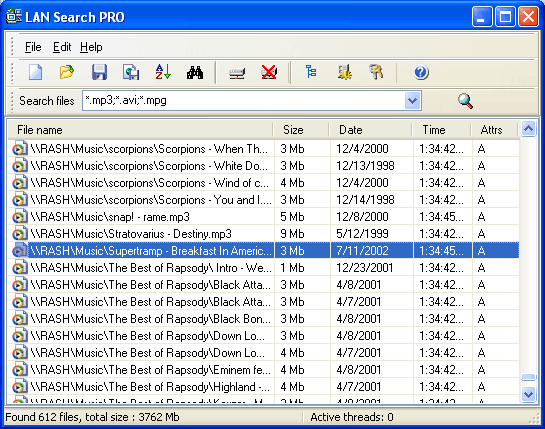Sort by the Size column header
This screenshot has height=429, width=545.
(301, 130)
